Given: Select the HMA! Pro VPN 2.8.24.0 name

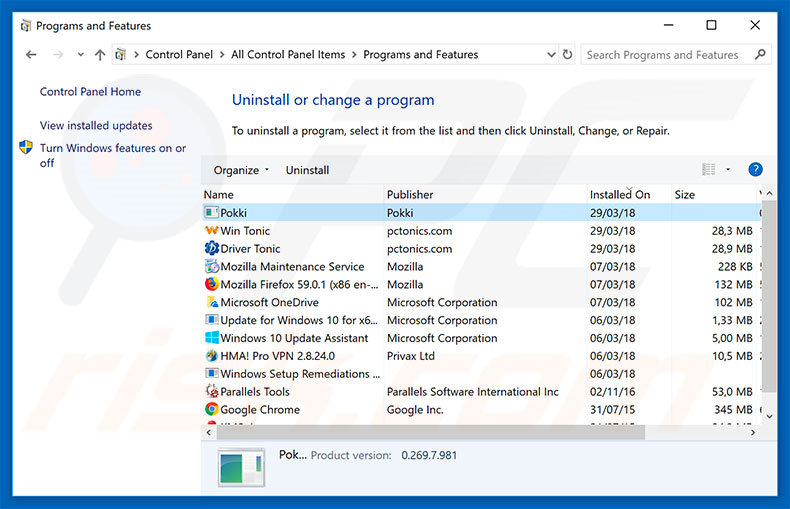Looking at the screenshot, I should pos(278,356).
